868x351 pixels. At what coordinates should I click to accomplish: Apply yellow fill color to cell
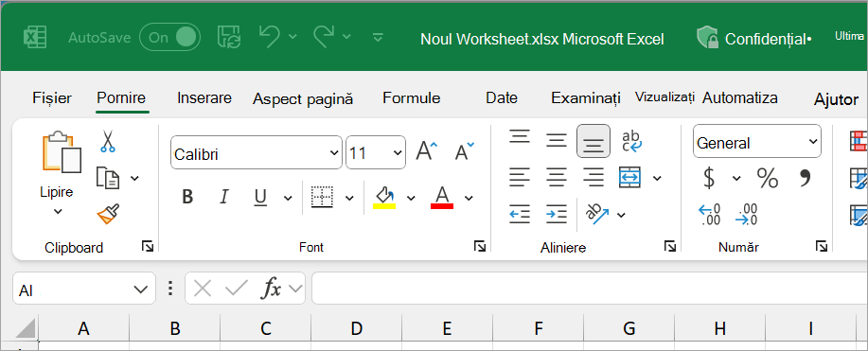click(384, 197)
